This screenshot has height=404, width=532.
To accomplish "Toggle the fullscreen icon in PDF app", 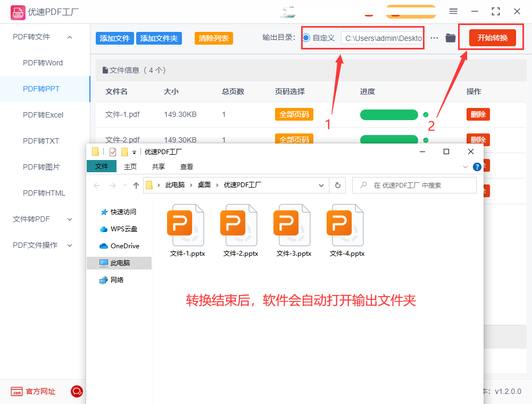I will pyautogui.click(x=496, y=12).
